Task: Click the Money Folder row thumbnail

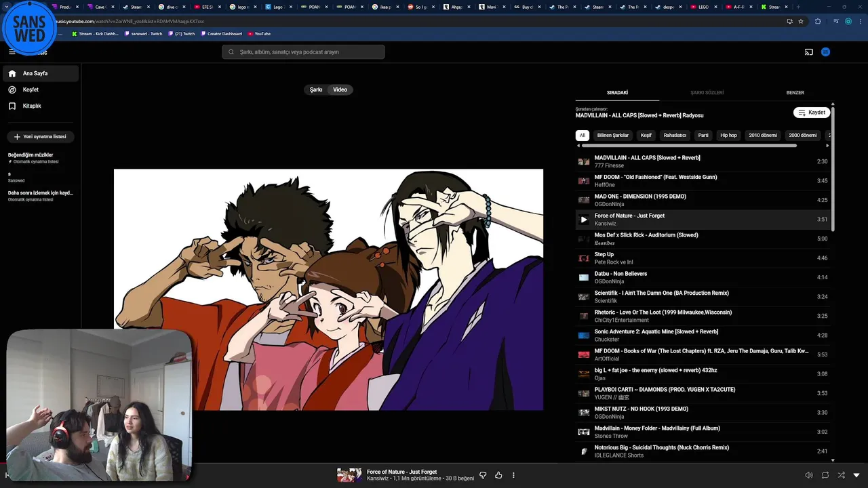Action: click(583, 432)
